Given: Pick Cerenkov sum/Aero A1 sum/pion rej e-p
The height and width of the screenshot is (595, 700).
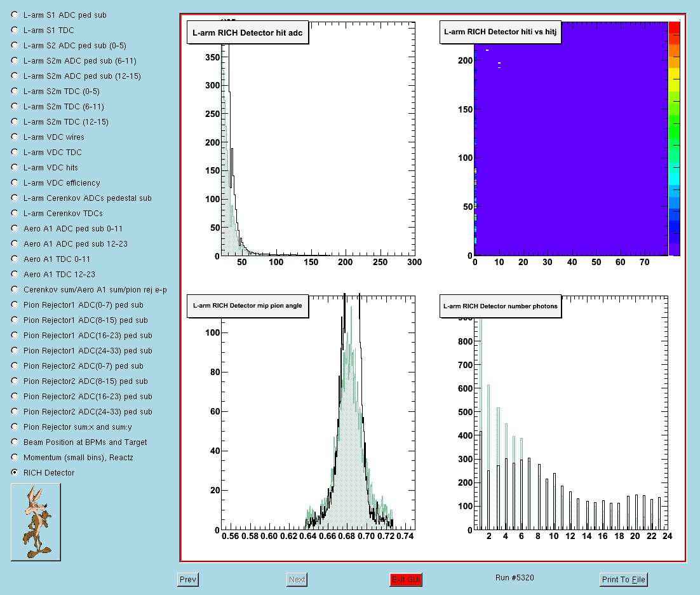Looking at the screenshot, I should 15,289.
